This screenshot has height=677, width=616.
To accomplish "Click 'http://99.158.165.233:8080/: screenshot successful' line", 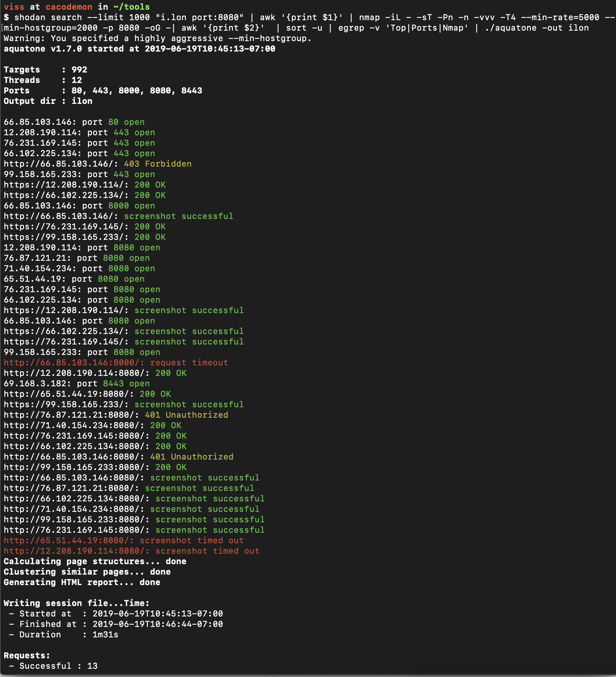I will (x=134, y=519).
